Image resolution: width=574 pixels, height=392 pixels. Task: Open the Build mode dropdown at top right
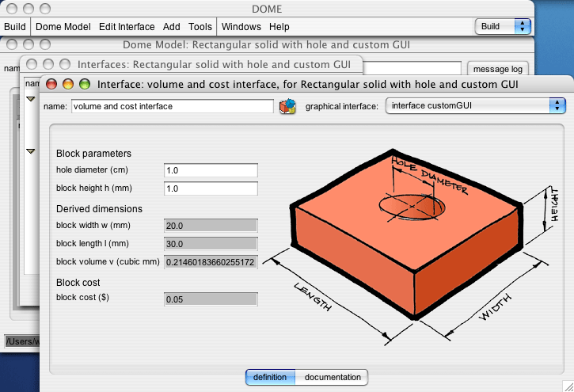pos(503,26)
